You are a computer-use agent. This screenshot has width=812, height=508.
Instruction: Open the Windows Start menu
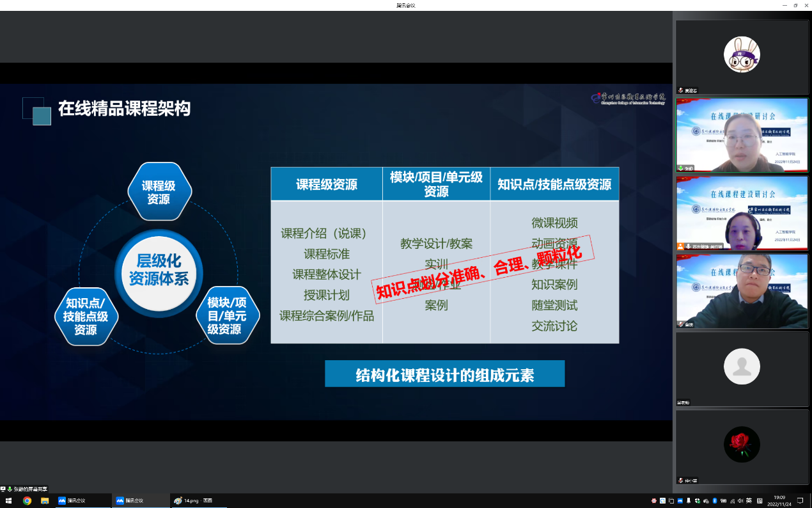[9, 500]
